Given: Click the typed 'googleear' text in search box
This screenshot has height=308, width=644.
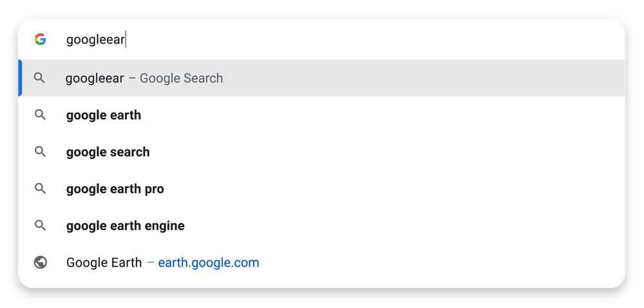Looking at the screenshot, I should click(95, 40).
